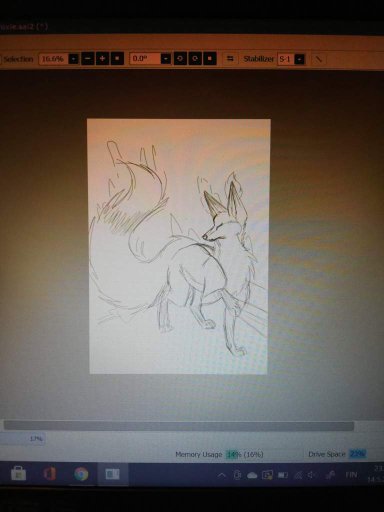
Task: Reset the canvas rotation angle
Action: (210, 59)
